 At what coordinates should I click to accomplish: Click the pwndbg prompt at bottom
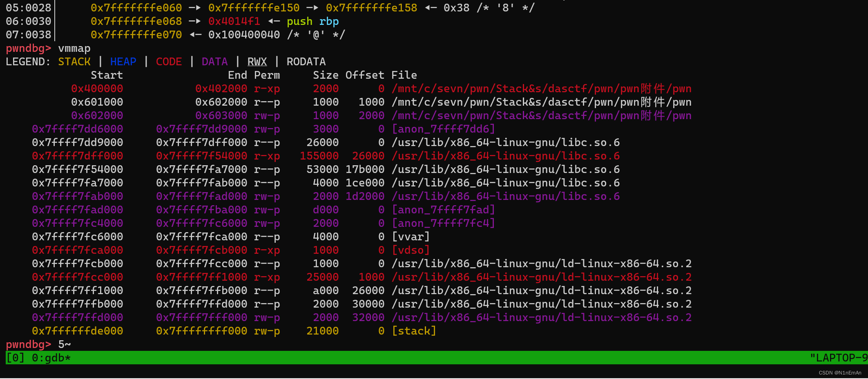(29, 344)
